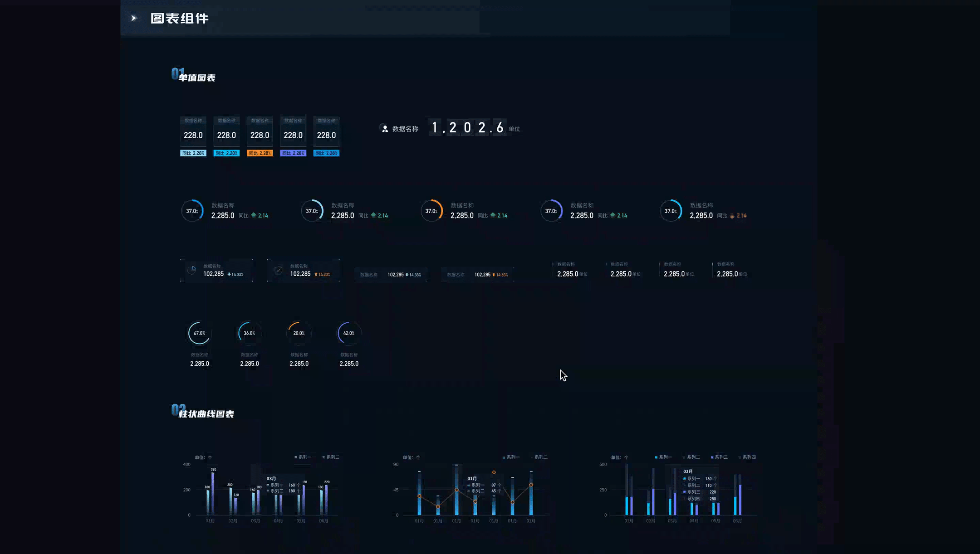Click the 250 value in 系列四 tooltip row
980x554 pixels.
[713, 499]
